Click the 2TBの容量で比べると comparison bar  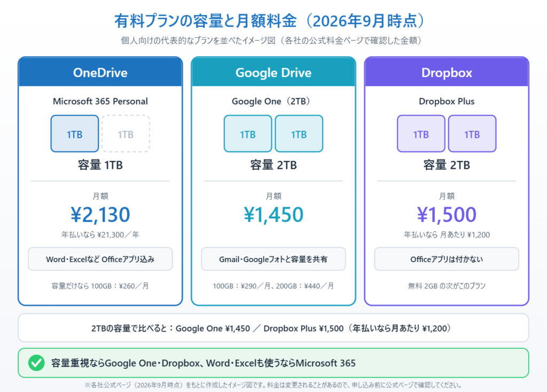pyautogui.click(x=273, y=328)
